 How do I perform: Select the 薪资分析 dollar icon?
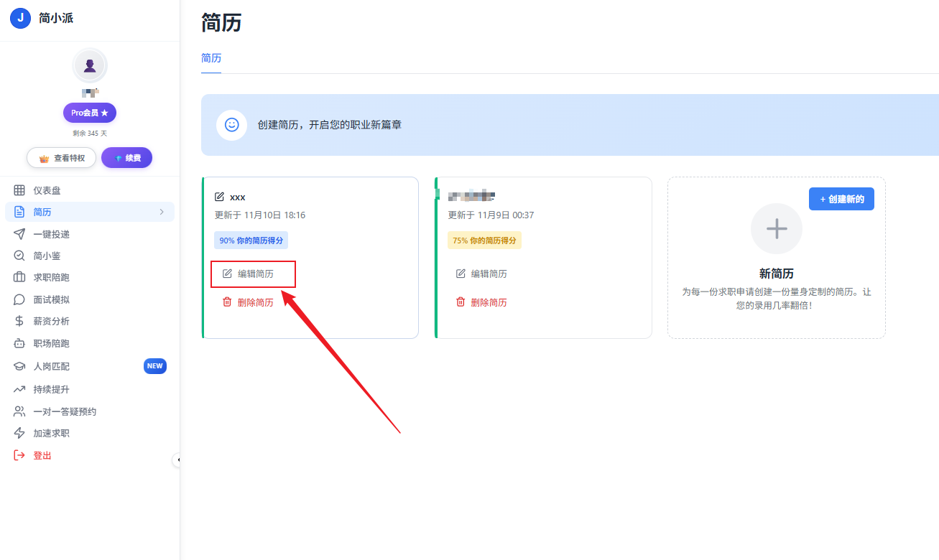(20, 321)
